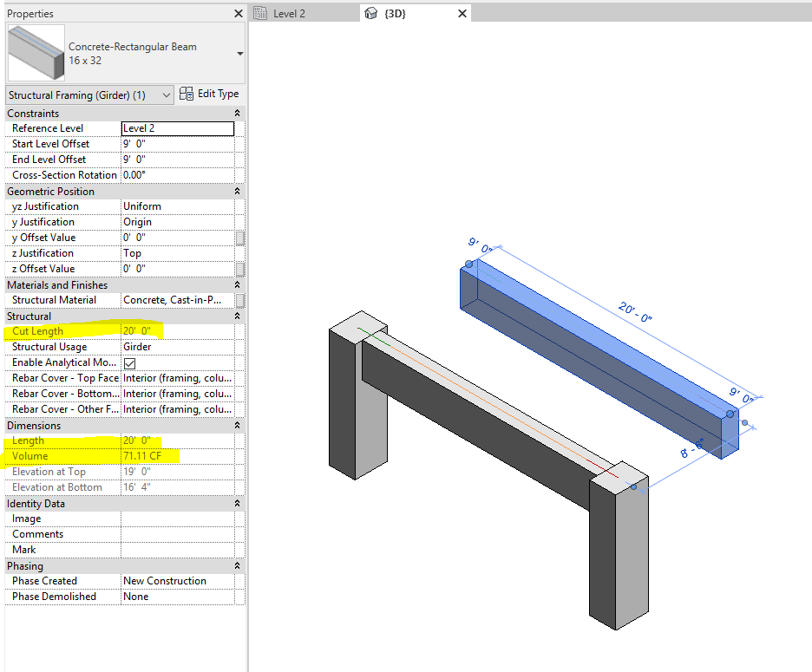Click the floor plan icon on Level 2 tab
This screenshot has width=812, height=672.
point(259,13)
